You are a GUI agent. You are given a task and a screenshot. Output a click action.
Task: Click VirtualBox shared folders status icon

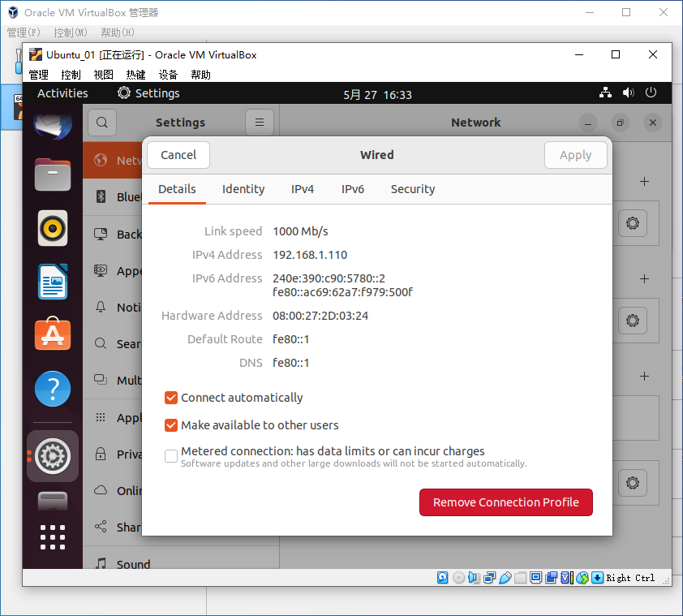click(520, 578)
